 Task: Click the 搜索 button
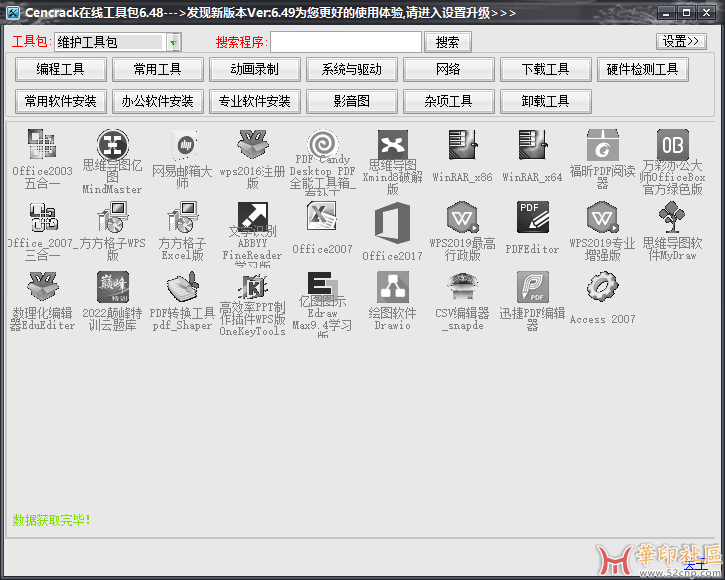(x=448, y=43)
